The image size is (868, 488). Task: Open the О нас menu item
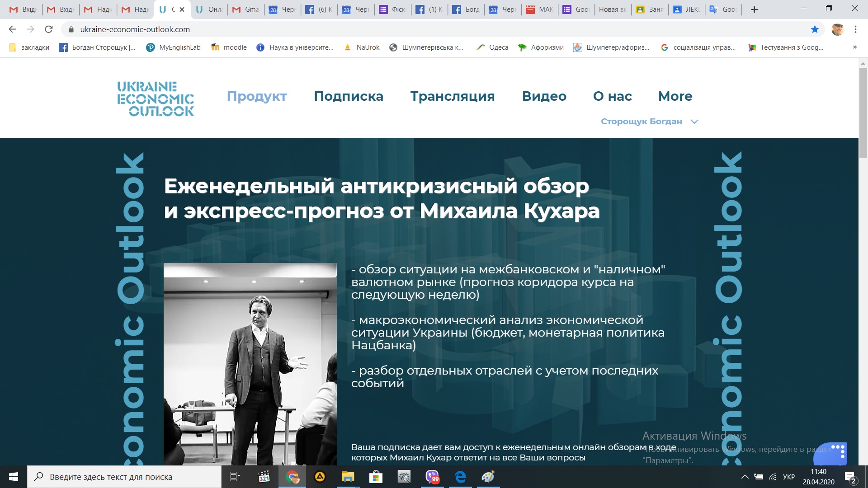(x=612, y=96)
